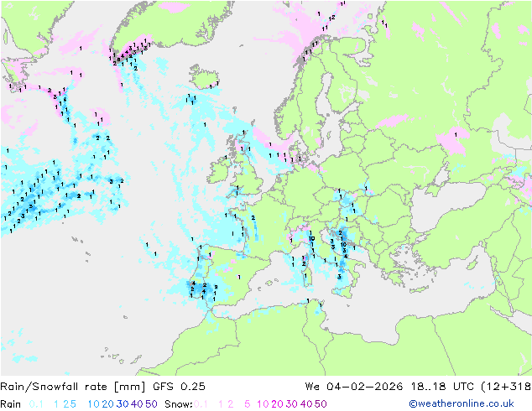This screenshot has height=411, width=532.
Task: Click the 'Rain' legend label
Action: pyautogui.click(x=11, y=404)
